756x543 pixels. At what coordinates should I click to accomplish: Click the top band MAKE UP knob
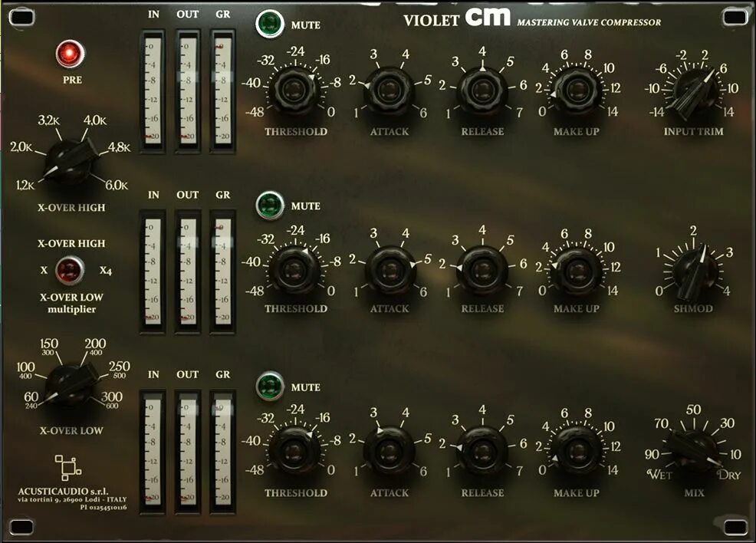point(577,90)
